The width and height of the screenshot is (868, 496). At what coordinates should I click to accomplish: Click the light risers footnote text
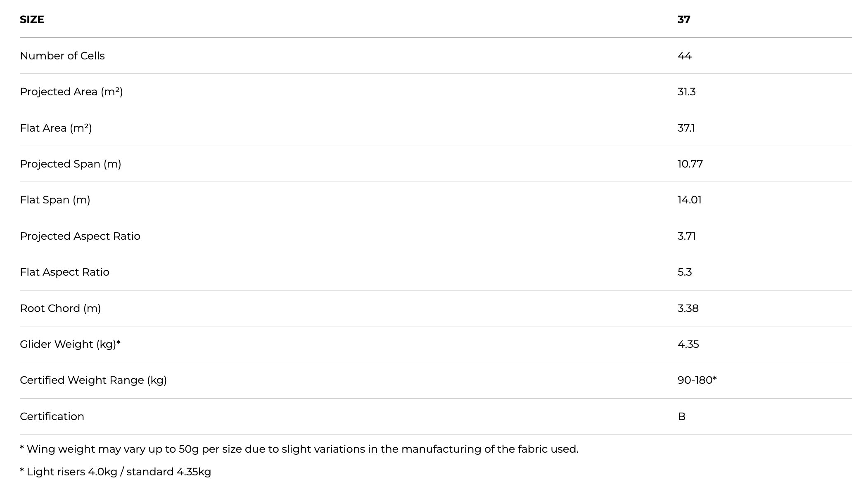click(116, 472)
